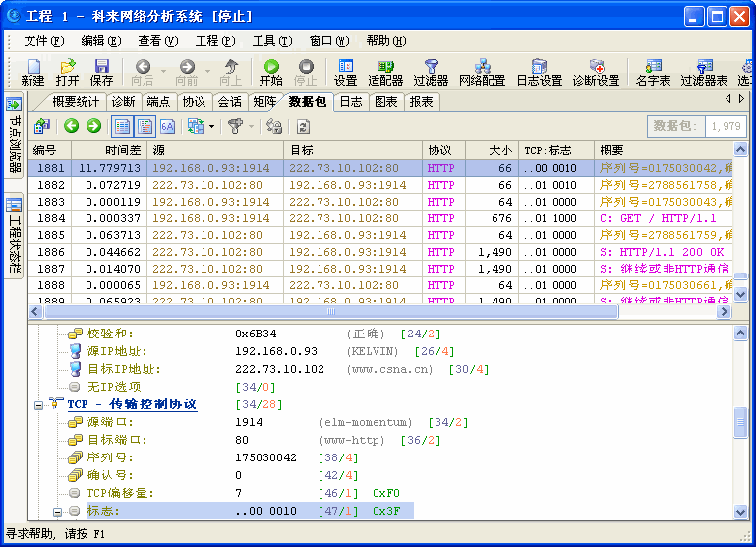The height and width of the screenshot is (547, 756).
Task: Click the 保存 (Save) toolbar icon
Action: pos(101,71)
